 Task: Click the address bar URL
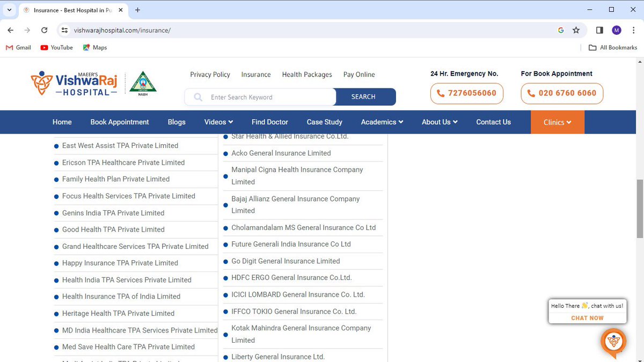click(122, 30)
